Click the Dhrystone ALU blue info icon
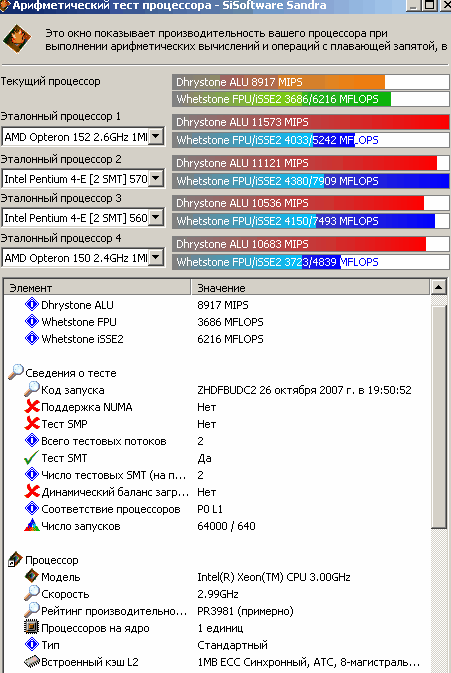Image resolution: width=451 pixels, height=673 pixels. pos(32,304)
